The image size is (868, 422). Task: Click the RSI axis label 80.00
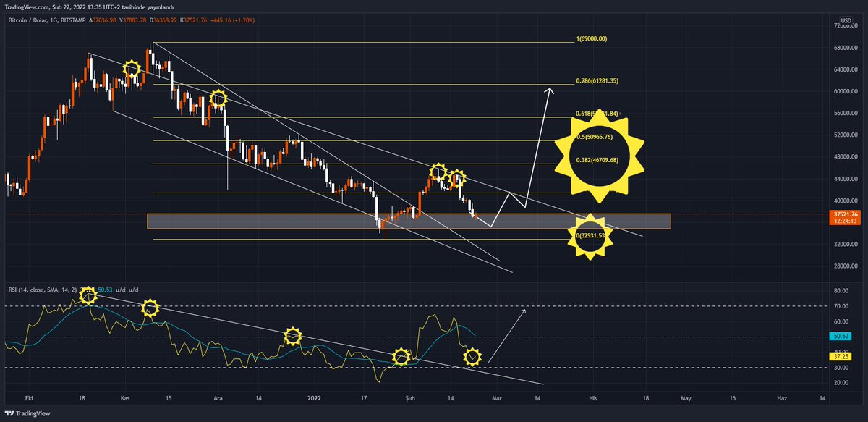pos(842,291)
